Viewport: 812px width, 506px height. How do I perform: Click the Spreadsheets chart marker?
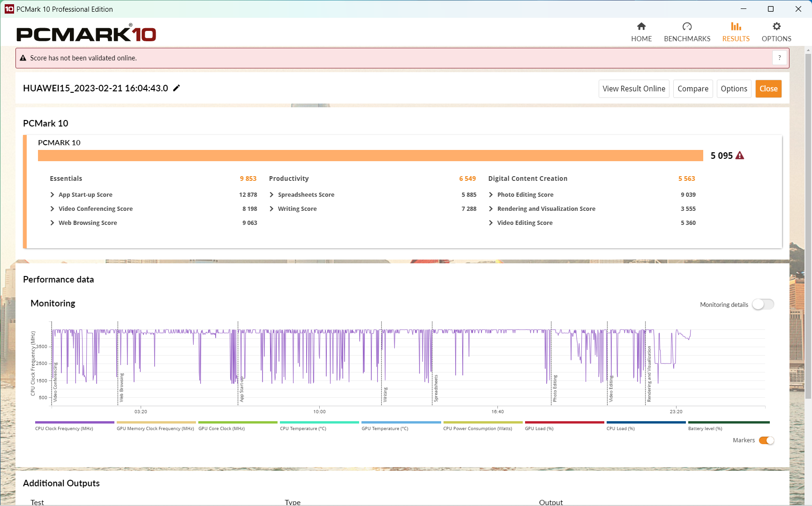[436, 388]
